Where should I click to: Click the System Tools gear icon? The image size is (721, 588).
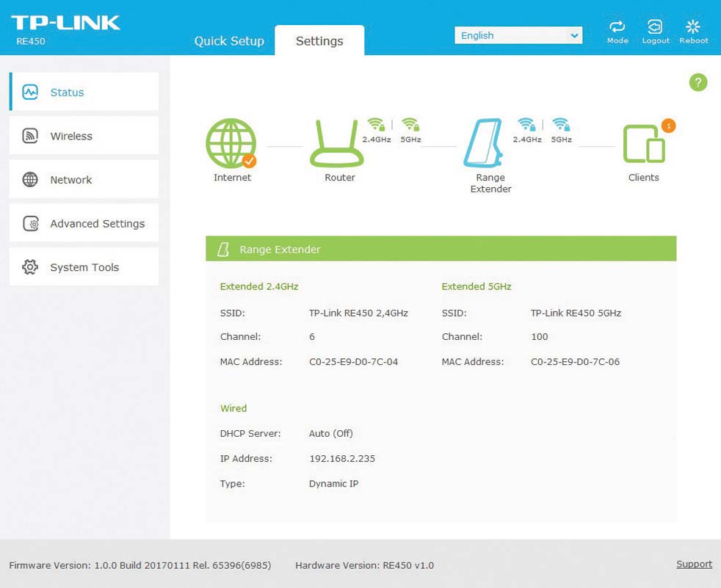[x=30, y=266]
